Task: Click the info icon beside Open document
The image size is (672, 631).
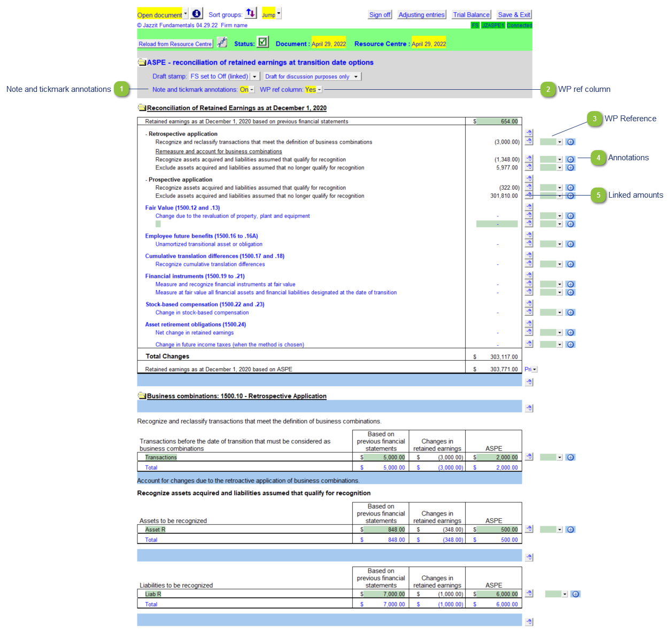Action: (197, 13)
